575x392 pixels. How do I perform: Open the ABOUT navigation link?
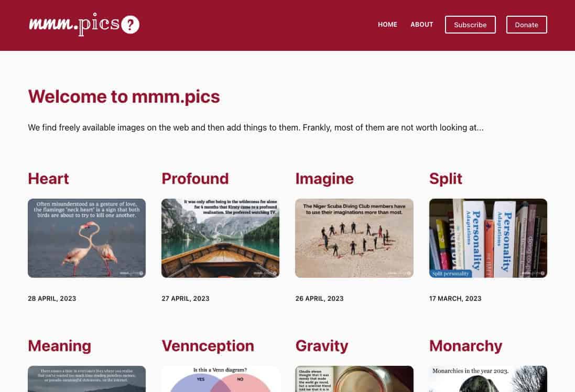422,25
